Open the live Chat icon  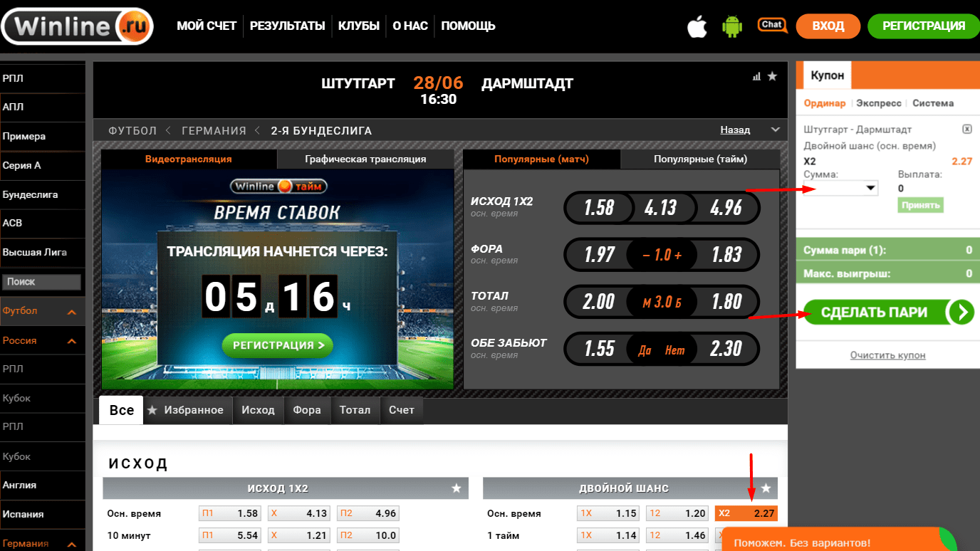[x=772, y=26]
